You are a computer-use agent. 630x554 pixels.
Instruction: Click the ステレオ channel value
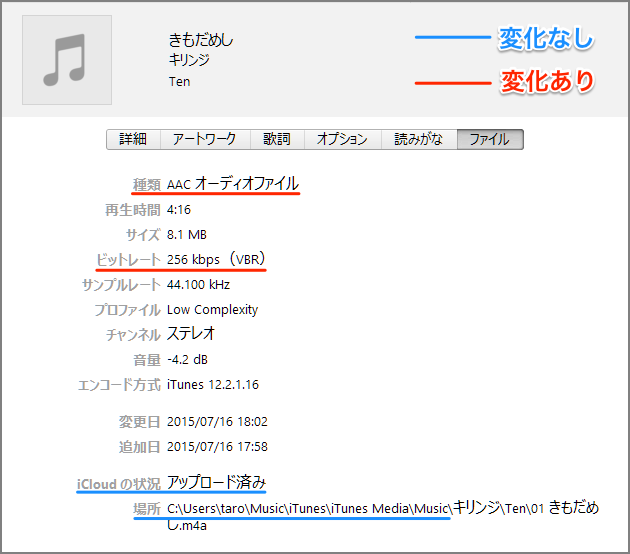[x=191, y=334]
